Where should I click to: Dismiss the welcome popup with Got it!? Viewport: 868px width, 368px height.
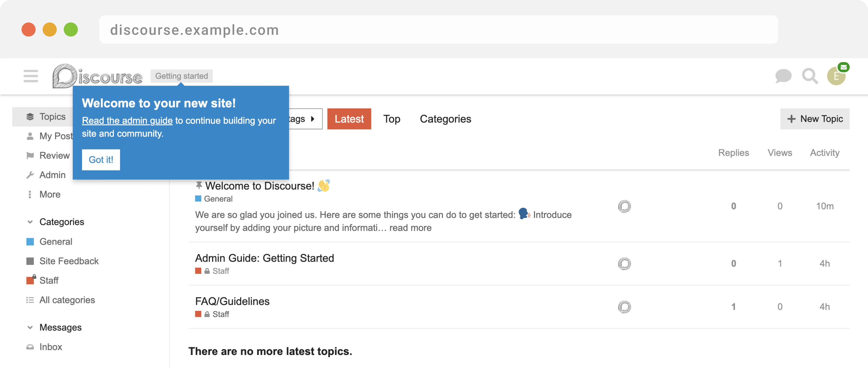pyautogui.click(x=101, y=160)
